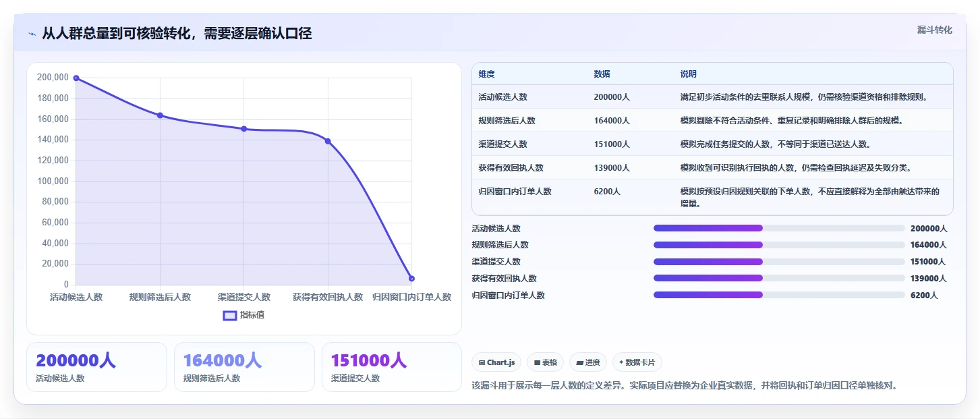Click the progress bar for 归因窗口内订单人数
The width and height of the screenshot is (980, 419).
779,295
